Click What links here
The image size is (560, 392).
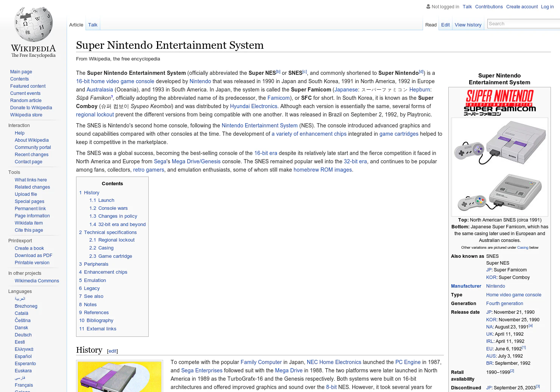31,180
